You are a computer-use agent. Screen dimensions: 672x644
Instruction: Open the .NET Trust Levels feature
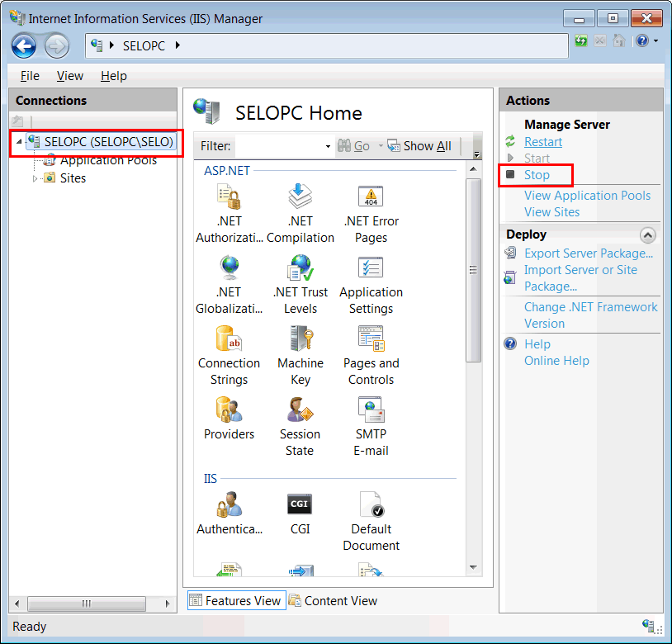300,284
